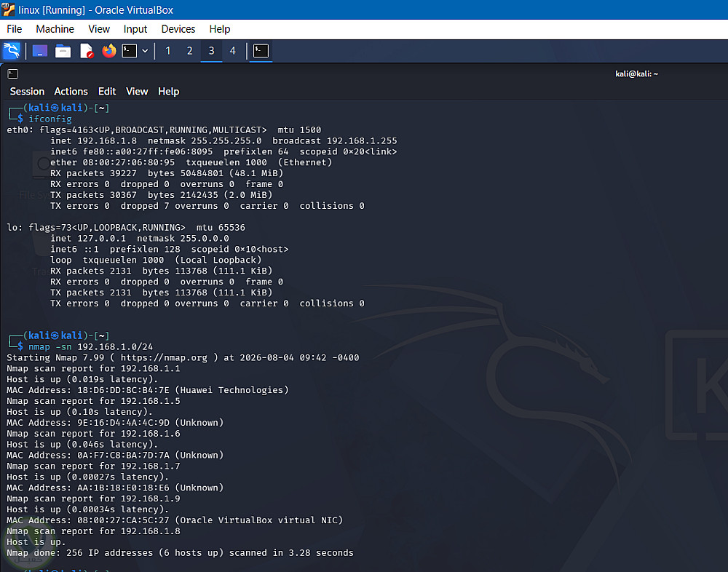Open terminal emulator launcher icon
Screen dimensions: 728x572
(130, 51)
